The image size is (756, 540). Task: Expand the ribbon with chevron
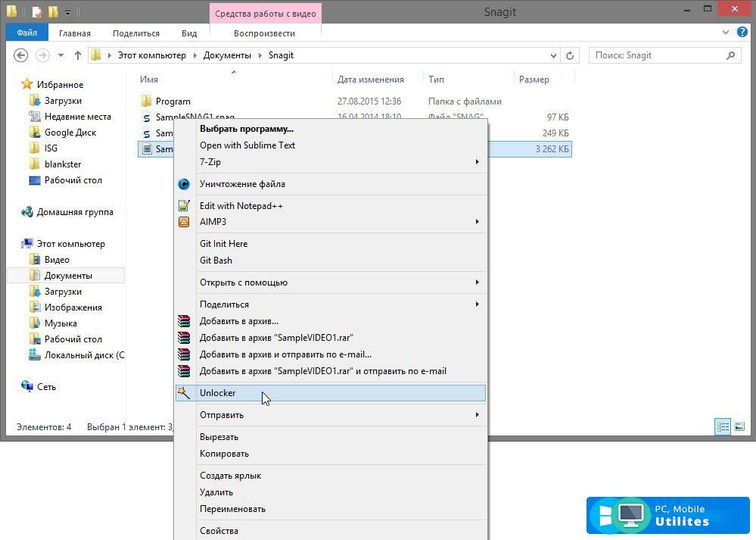click(726, 33)
